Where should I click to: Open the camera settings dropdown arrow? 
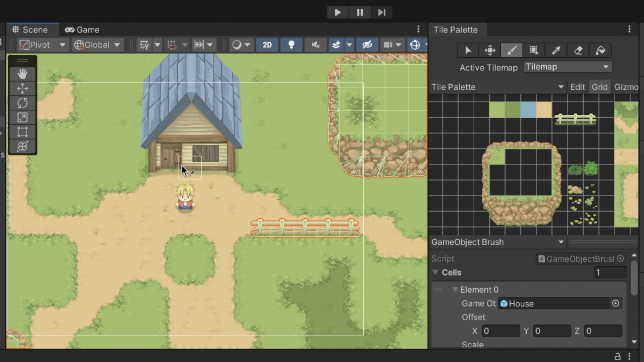[x=398, y=45]
